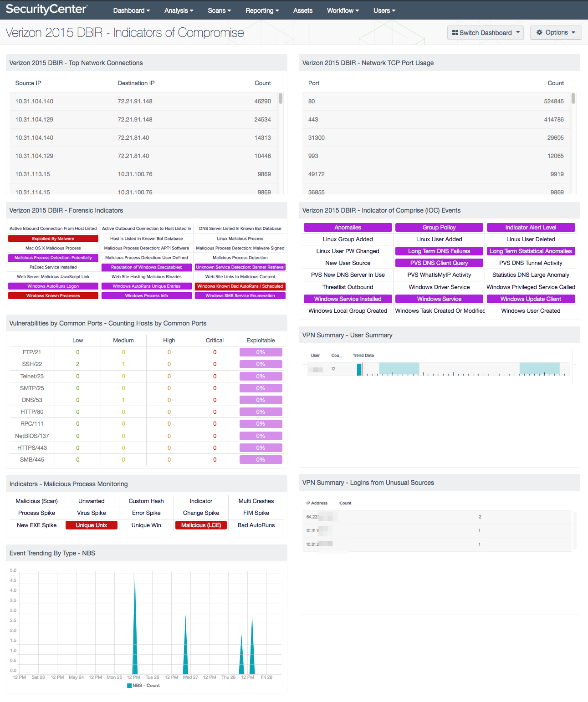Click the Malicious (LCE) indicator
This screenshot has width=588, height=702.
point(201,525)
